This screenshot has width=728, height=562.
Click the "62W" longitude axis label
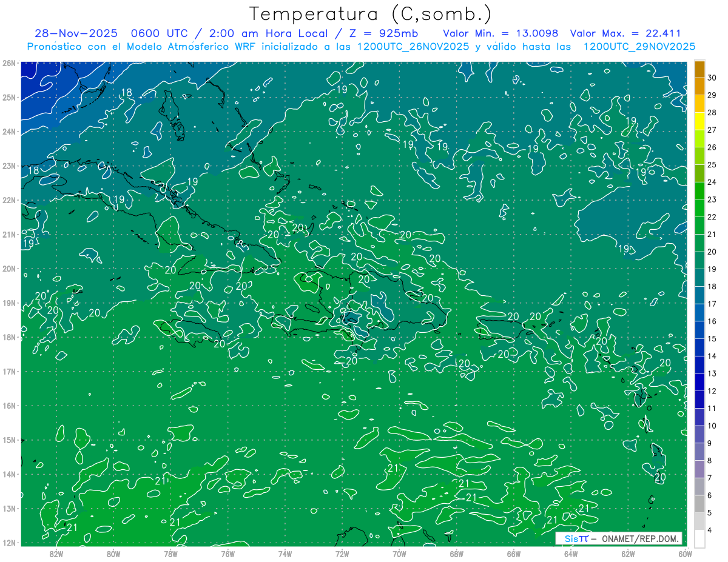tap(628, 554)
